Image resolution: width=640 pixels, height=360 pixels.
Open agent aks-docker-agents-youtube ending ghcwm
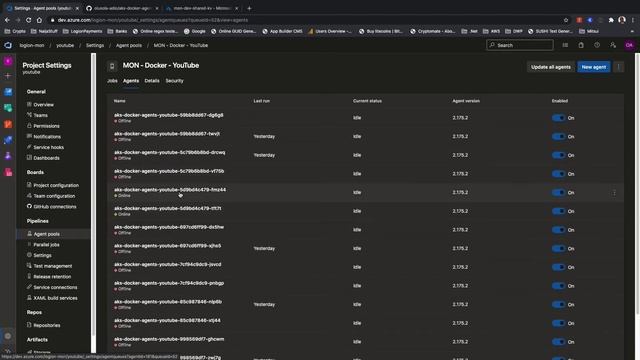click(x=169, y=339)
